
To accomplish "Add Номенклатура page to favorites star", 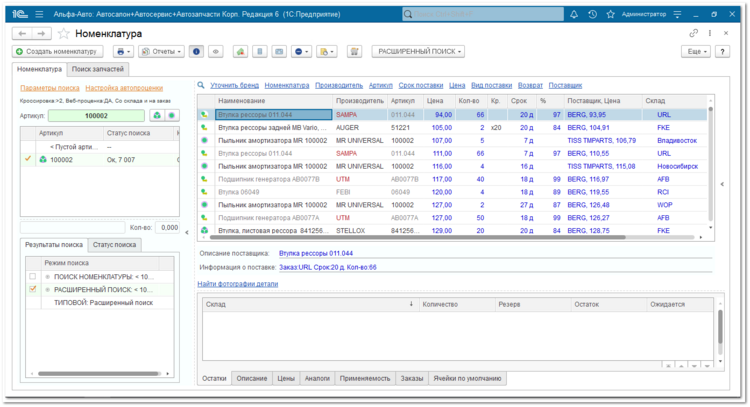I will (64, 33).
